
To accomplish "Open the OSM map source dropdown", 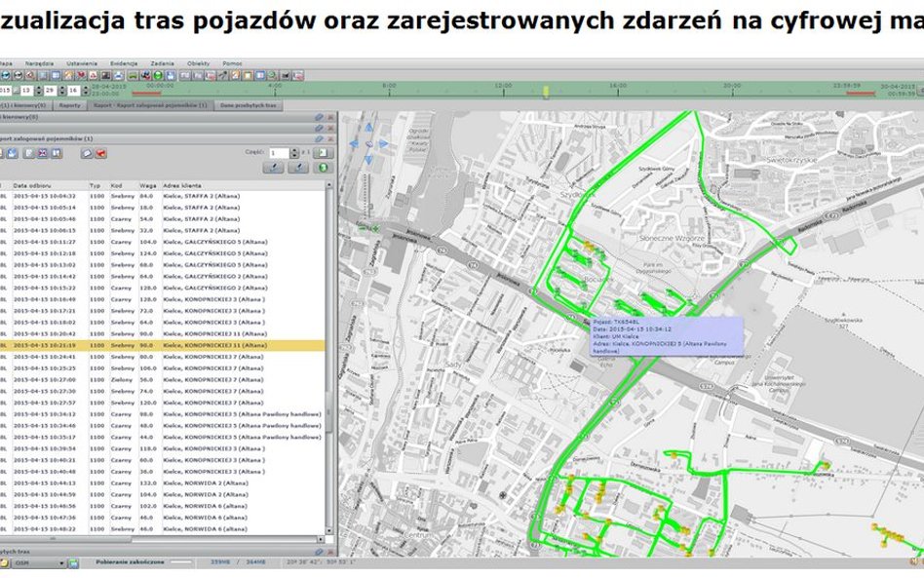I will [x=60, y=563].
